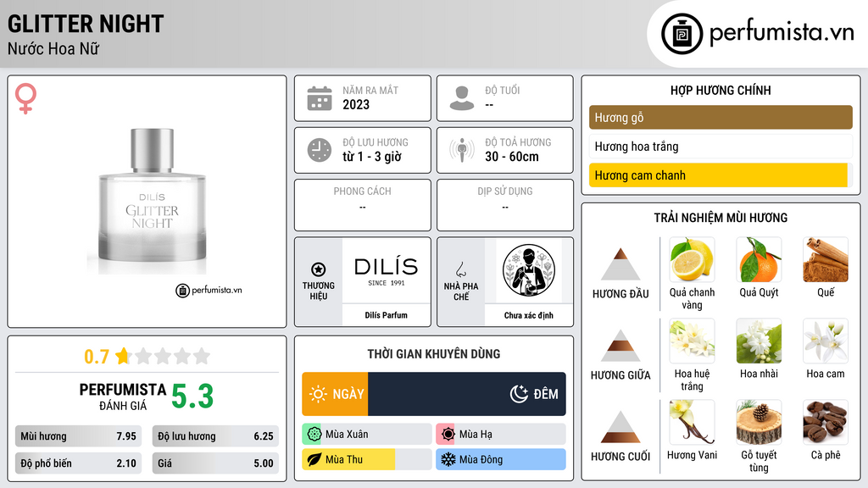The height and width of the screenshot is (488, 868).
Task: Select the Hoa huệ trắng flower image
Action: (x=692, y=341)
